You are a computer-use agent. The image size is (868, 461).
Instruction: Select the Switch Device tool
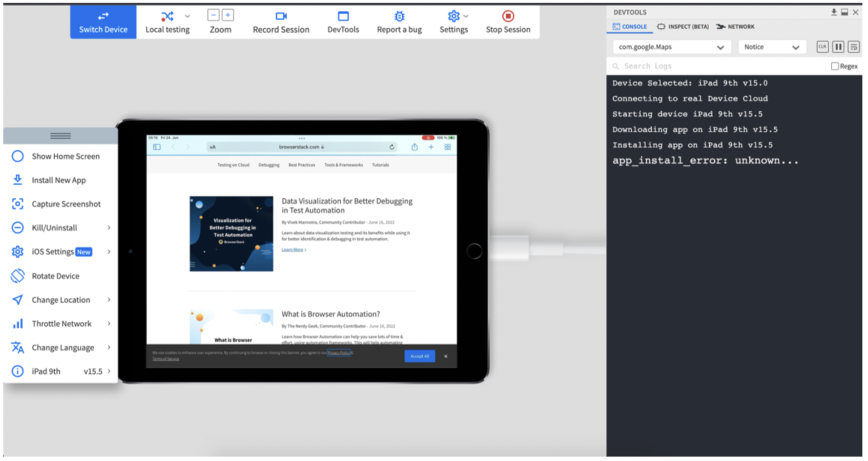pos(103,21)
